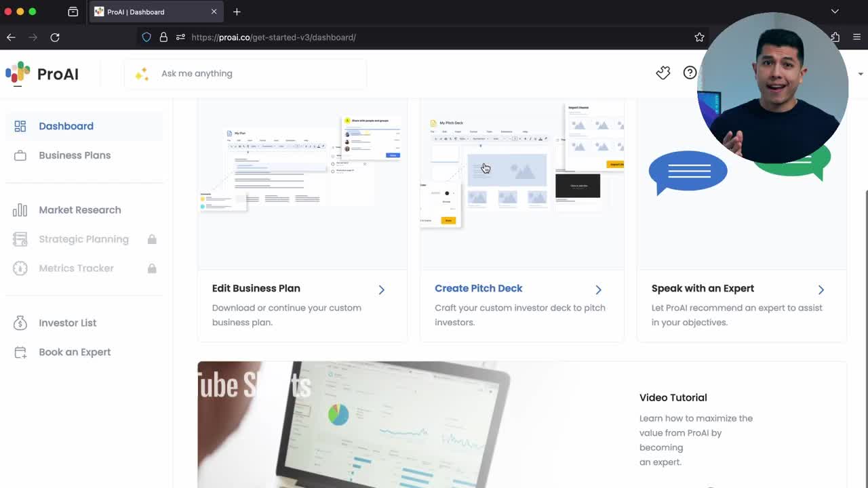Image resolution: width=868 pixels, height=488 pixels.
Task: Click the Market Research bar chart icon
Action: pyautogui.click(x=20, y=210)
